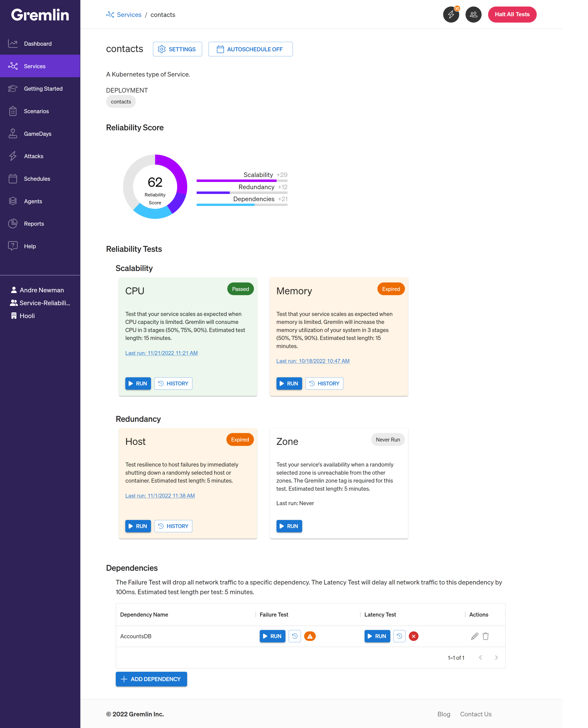Open Host last run link 11/1/2022
Image resolution: width=588 pixels, height=728 pixels.
pyautogui.click(x=160, y=495)
